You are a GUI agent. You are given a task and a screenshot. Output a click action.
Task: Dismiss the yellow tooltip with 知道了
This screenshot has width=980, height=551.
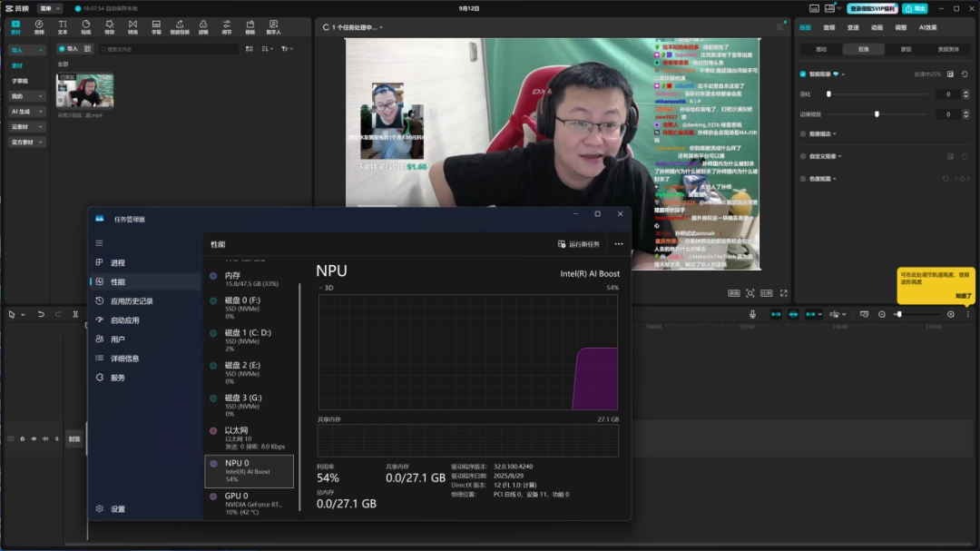(963, 296)
